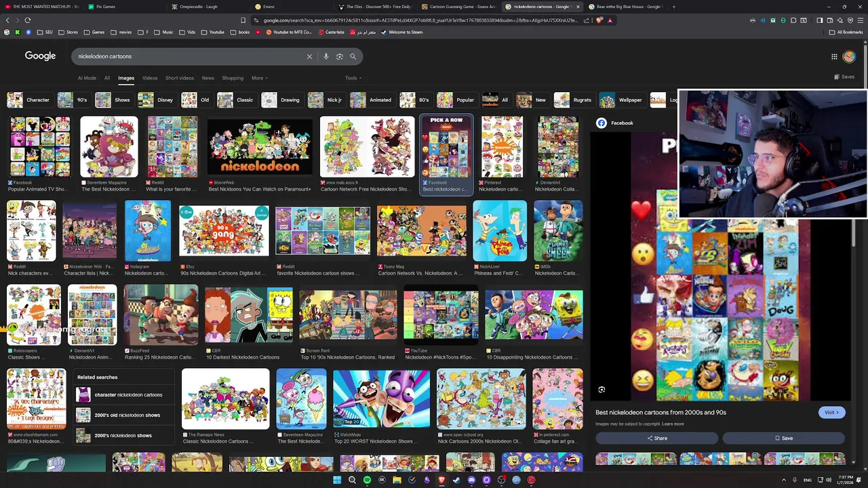Screen dimensions: 868x488
Task: Open WatchMojo Top 20 WORST Nickelodeon Shows thumbnail
Action: click(381, 399)
